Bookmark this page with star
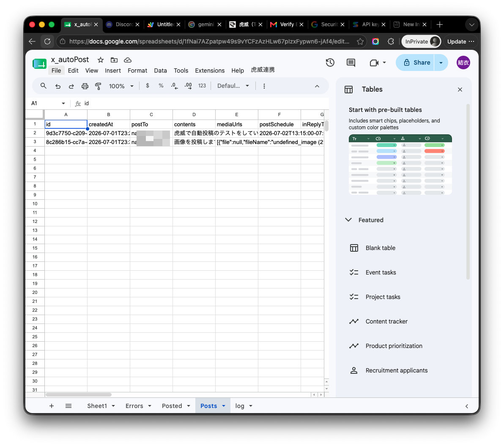This screenshot has width=504, height=446. pos(360,41)
